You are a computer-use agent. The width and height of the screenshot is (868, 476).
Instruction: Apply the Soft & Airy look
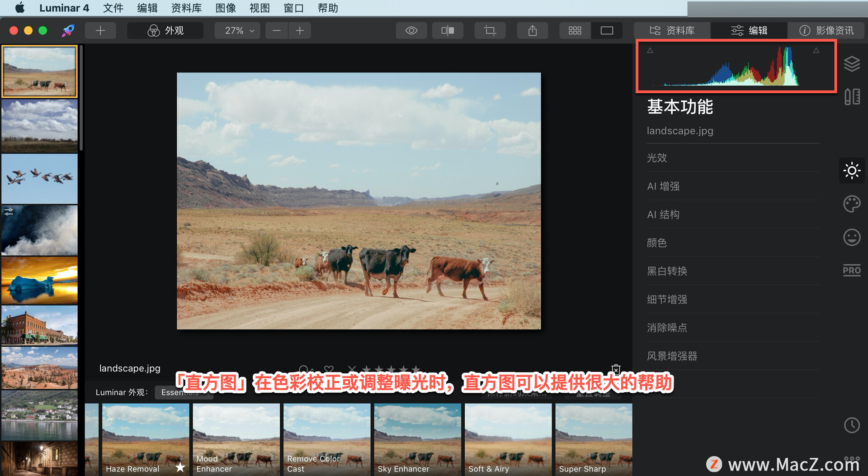click(508, 439)
